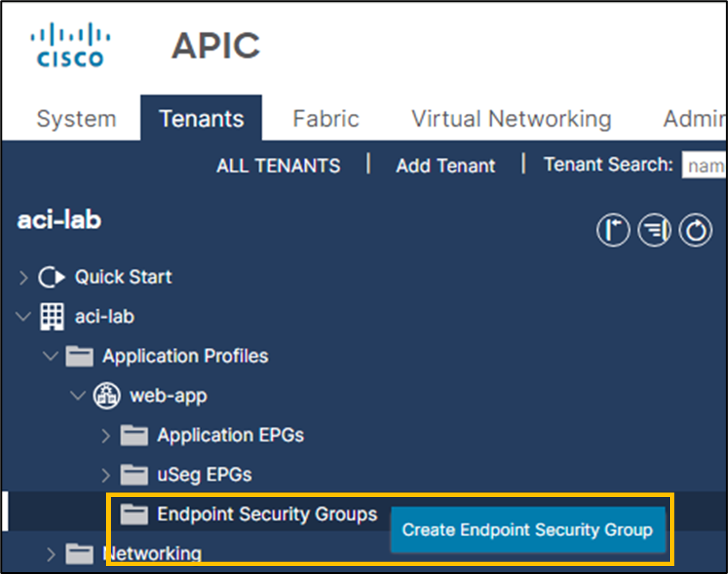
Task: Click the web-app application profile icon
Action: [106, 396]
